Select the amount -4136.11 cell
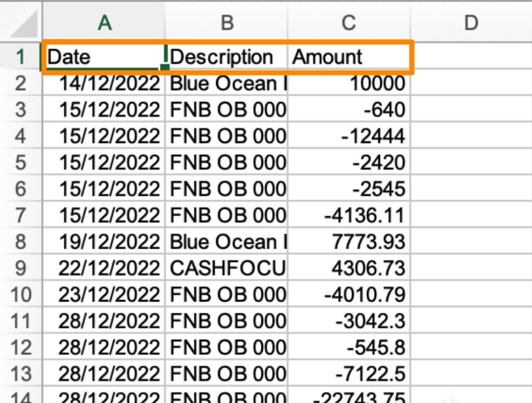Image resolution: width=532 pixels, height=403 pixels. coord(349,215)
